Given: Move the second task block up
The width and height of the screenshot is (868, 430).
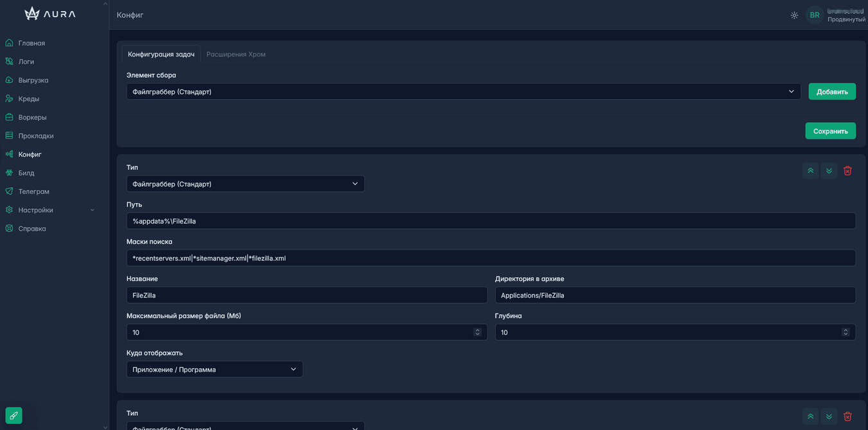Looking at the screenshot, I should pos(810,417).
